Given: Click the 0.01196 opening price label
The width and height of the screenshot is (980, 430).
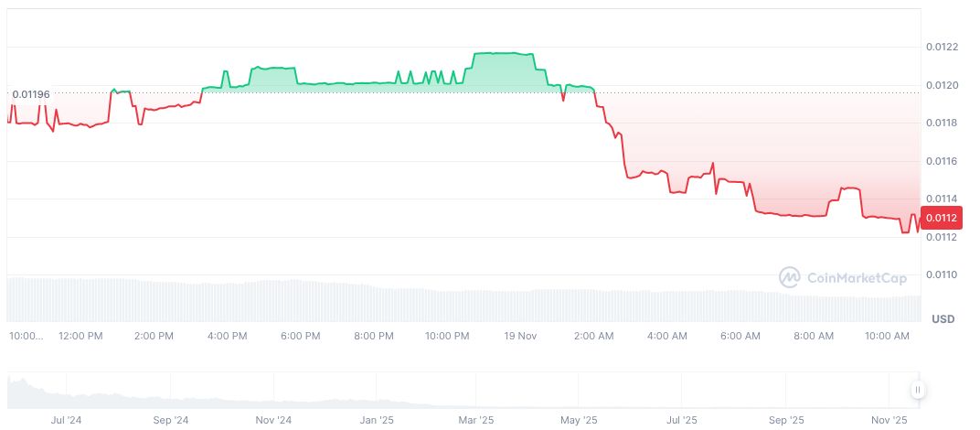Looking at the screenshot, I should point(31,93).
